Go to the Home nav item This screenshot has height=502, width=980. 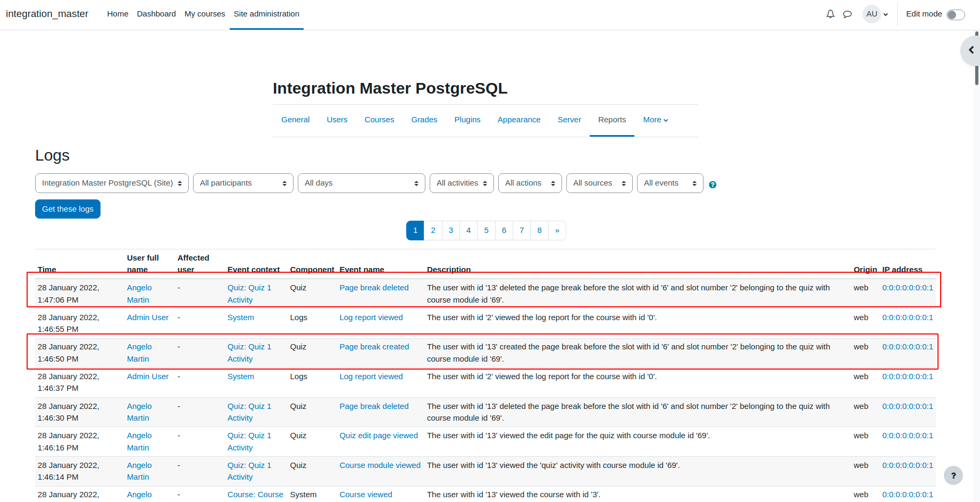[118, 14]
